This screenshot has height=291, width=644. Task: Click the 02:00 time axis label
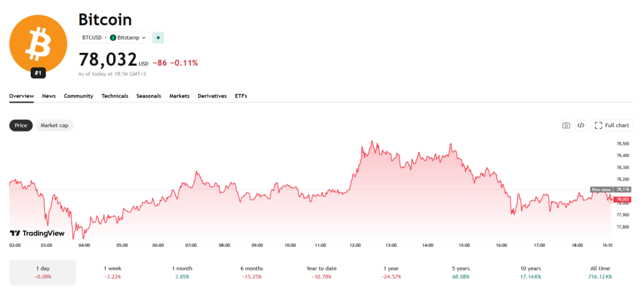click(x=15, y=245)
